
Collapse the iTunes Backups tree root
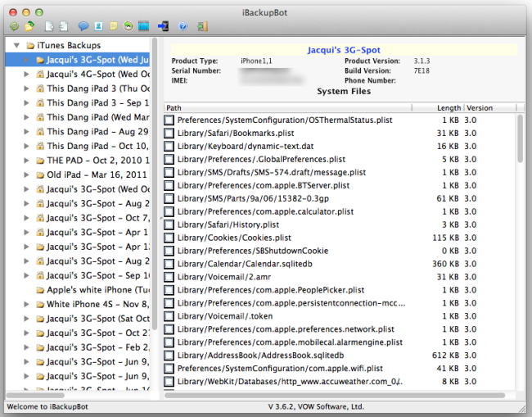[x=17, y=45]
